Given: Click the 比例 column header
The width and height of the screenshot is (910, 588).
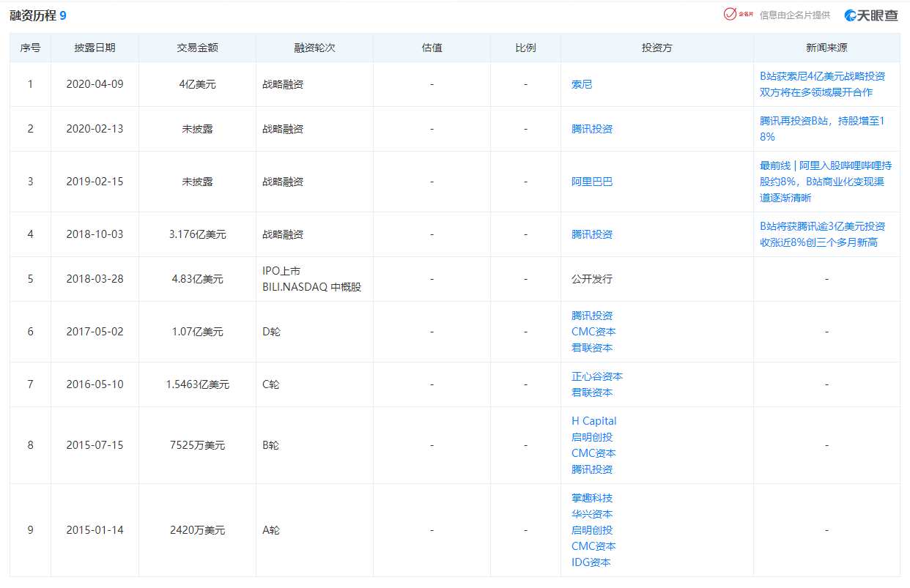Looking at the screenshot, I should click(x=525, y=48).
